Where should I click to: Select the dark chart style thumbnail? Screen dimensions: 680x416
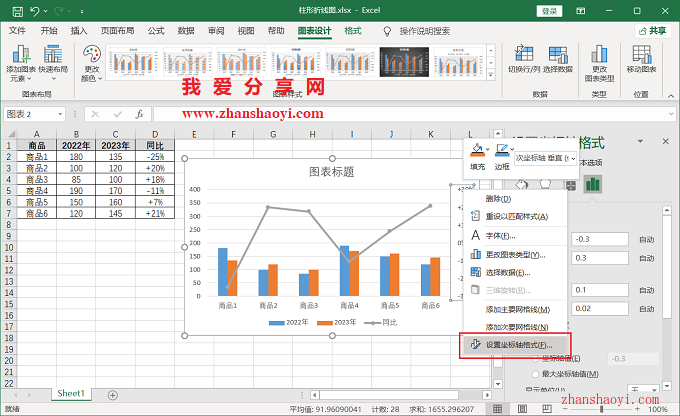[x=404, y=62]
